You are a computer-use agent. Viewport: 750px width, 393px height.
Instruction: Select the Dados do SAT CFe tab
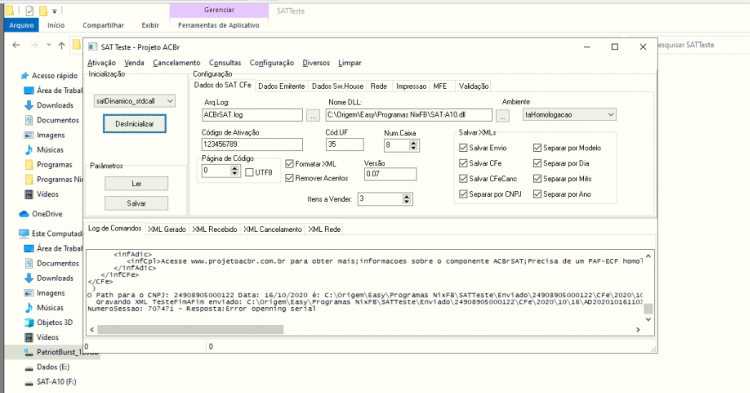pyautogui.click(x=222, y=85)
